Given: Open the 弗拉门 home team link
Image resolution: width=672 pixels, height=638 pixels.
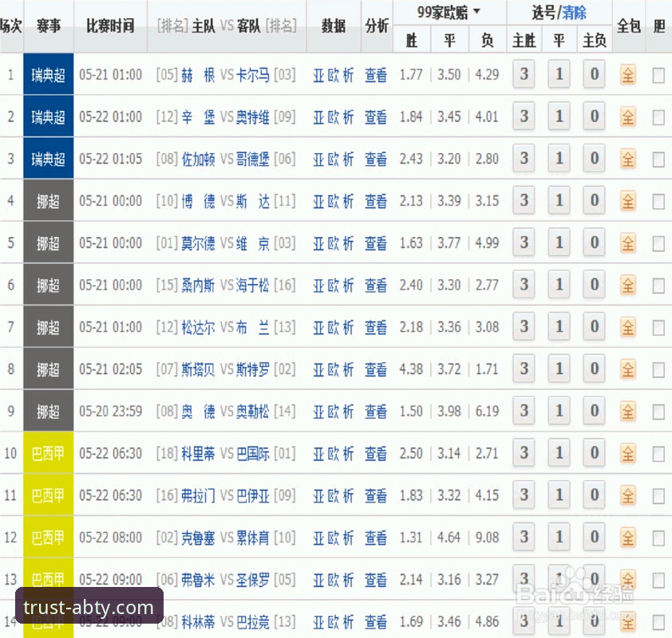Looking at the screenshot, I should click(198, 496).
